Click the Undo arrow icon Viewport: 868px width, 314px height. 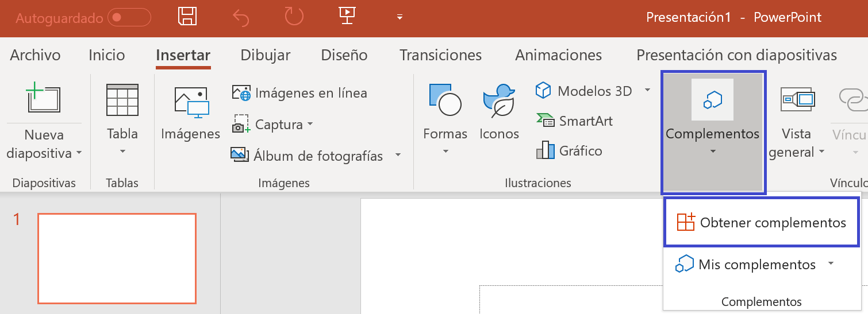pyautogui.click(x=240, y=17)
